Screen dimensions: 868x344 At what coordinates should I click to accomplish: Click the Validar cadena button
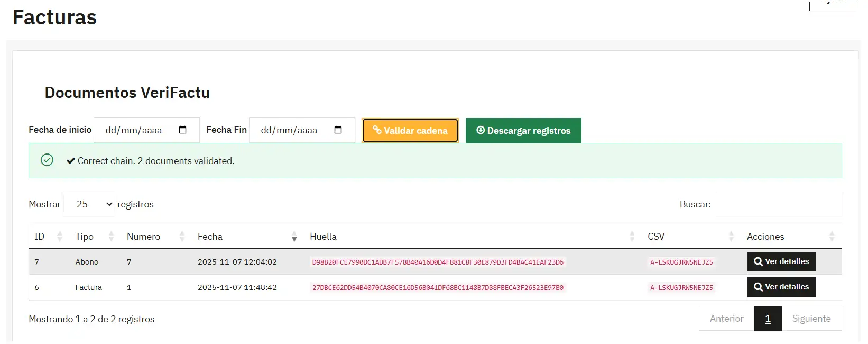point(410,131)
